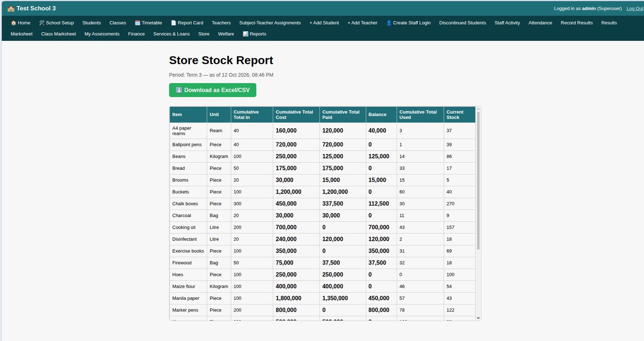Screen dimensions: 644x341
Task: Click the Cumulative Total Paid header
Action: coord(343,115)
